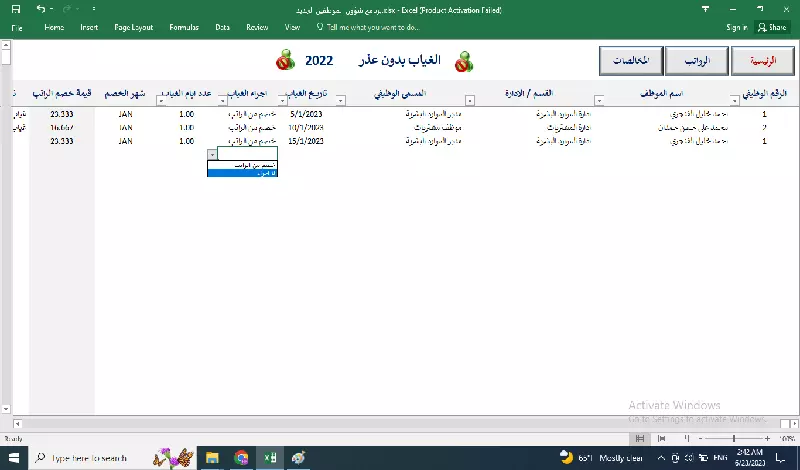
Task: Click the active cell's validation dropdown arrow
Action: (x=212, y=155)
